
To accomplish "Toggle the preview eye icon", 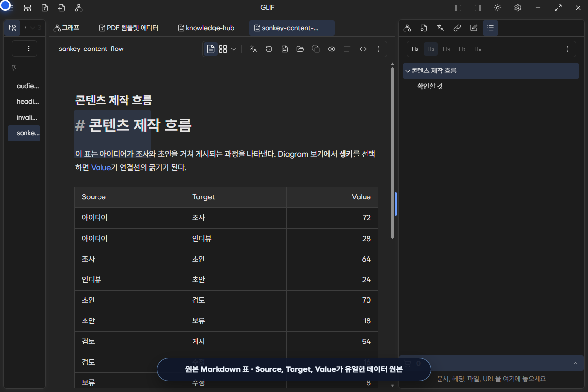I will (x=332, y=49).
